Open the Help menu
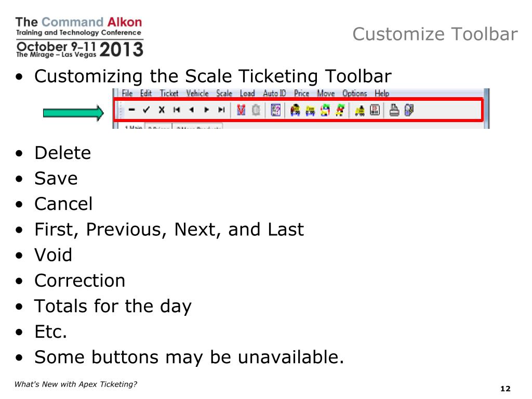Screen dimensions: 532x399 point(382,94)
